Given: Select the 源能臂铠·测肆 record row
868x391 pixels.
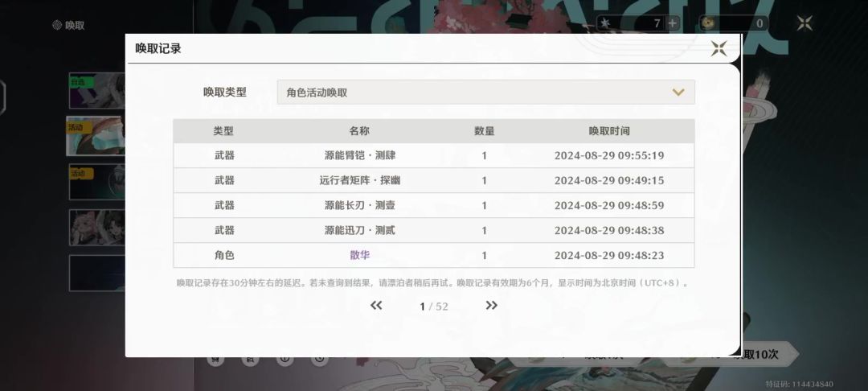Looking at the screenshot, I should click(x=433, y=155).
